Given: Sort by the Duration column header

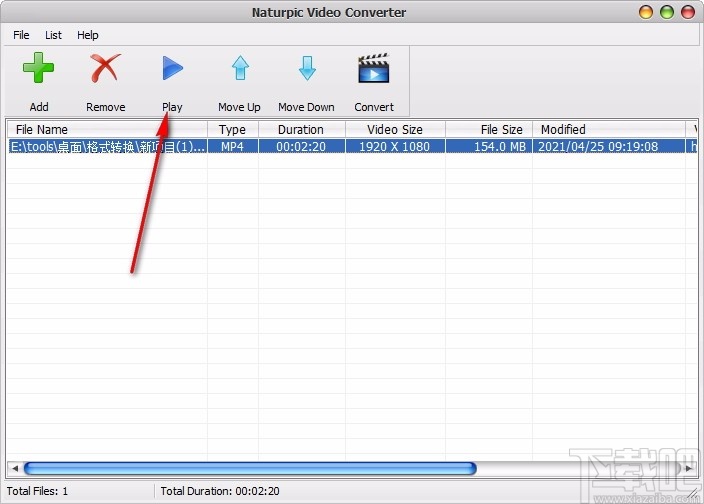Looking at the screenshot, I should point(301,130).
